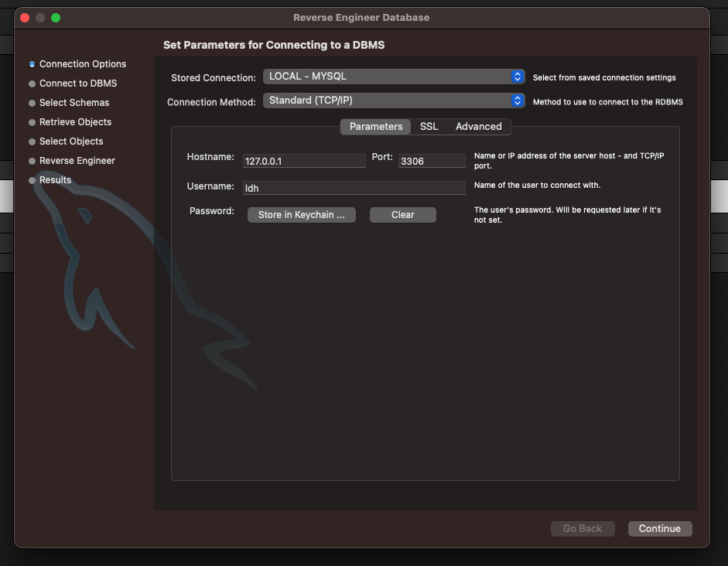Click the Go Back button

(x=583, y=528)
